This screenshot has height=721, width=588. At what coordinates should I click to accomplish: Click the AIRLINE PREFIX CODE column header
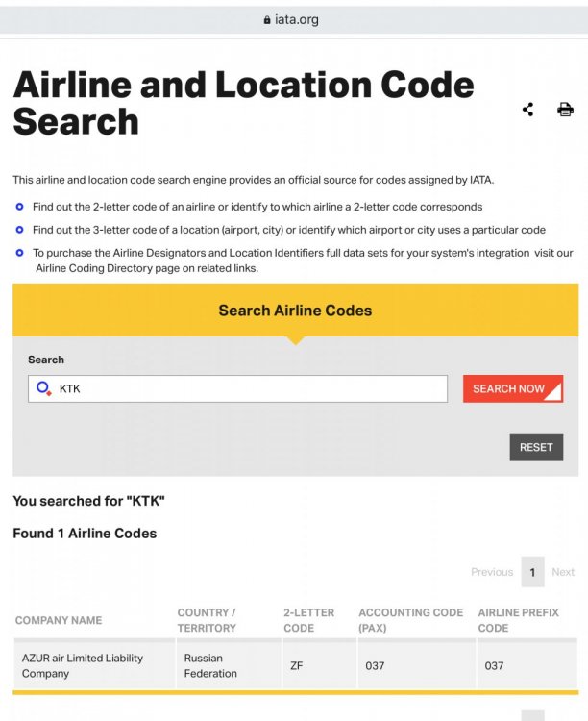pos(518,620)
